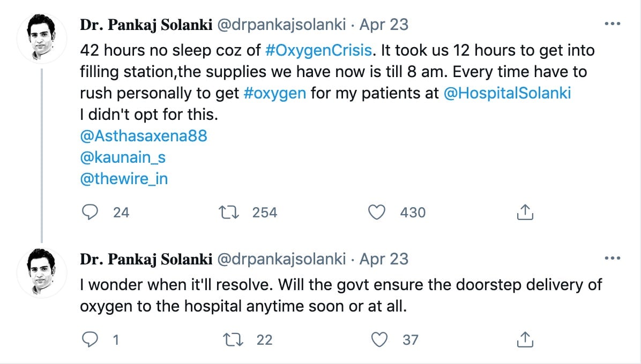Viewport: 641px width, 364px height.
Task: Open more options menu on first tweet
Action: (613, 24)
